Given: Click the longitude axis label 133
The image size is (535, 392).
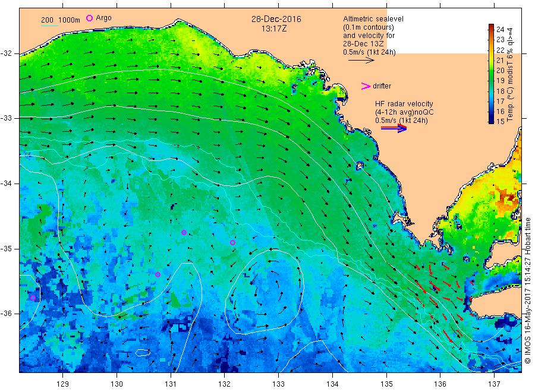Looking at the screenshot, I should [x=278, y=384].
